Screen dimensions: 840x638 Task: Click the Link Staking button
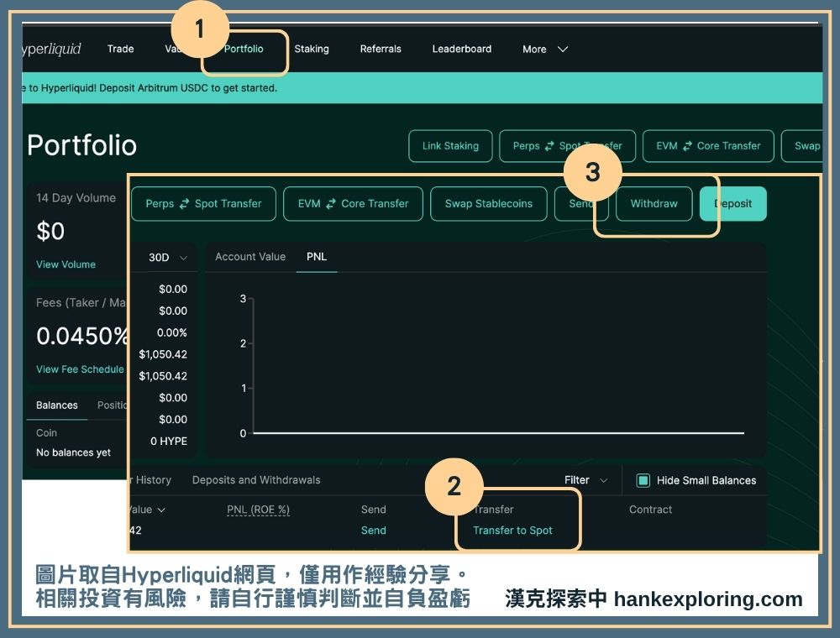[x=450, y=145]
